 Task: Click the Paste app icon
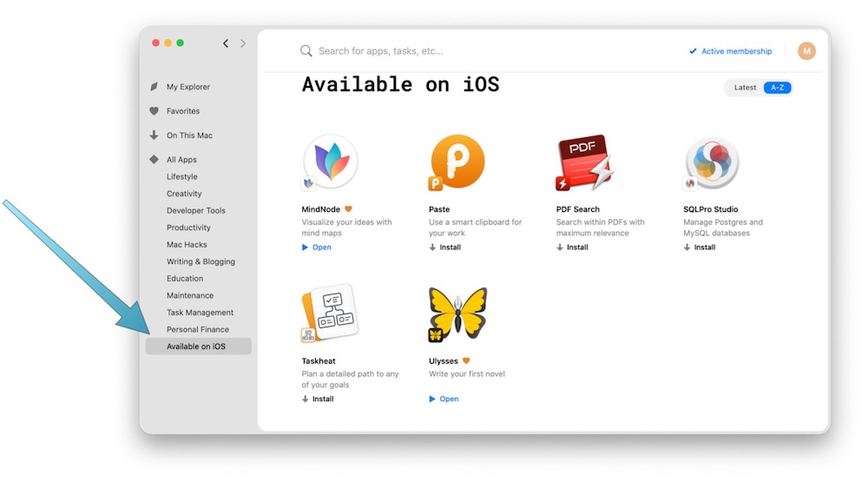click(457, 162)
